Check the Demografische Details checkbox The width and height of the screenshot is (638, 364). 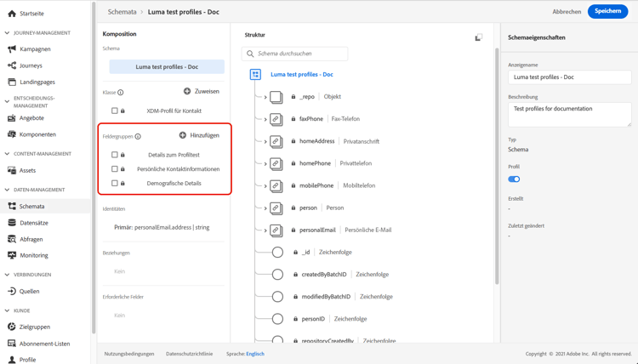point(115,183)
